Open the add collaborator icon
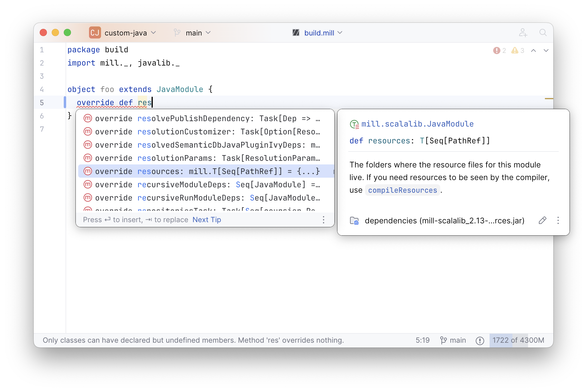This screenshot has height=392, width=587. pos(523,32)
